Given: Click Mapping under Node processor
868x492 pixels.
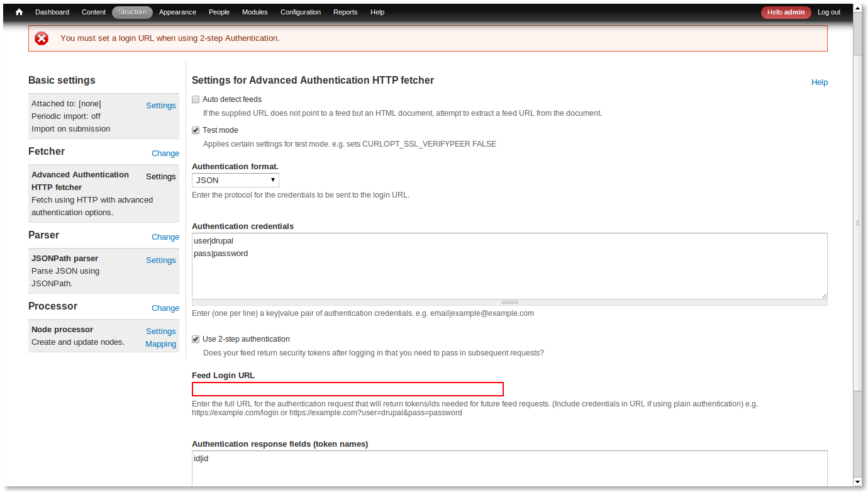Looking at the screenshot, I should 160,344.
